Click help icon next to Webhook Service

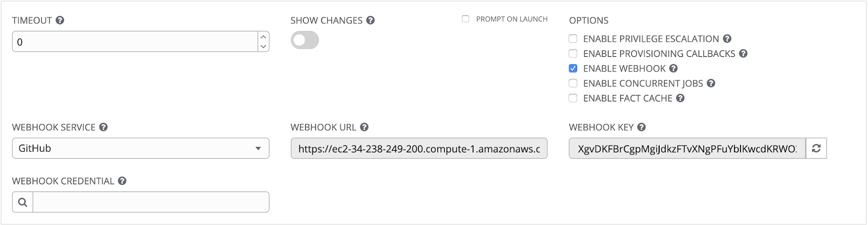pos(104,127)
